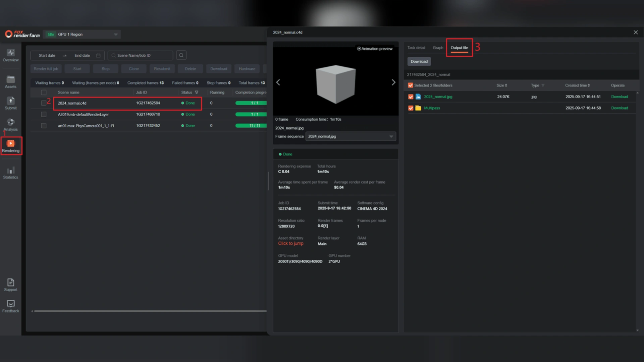Click the job list Download toolbar button
This screenshot has height=362, width=644.
(219, 69)
